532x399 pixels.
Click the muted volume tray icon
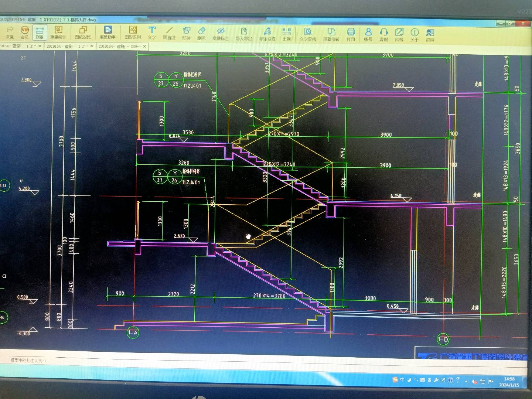(474, 382)
